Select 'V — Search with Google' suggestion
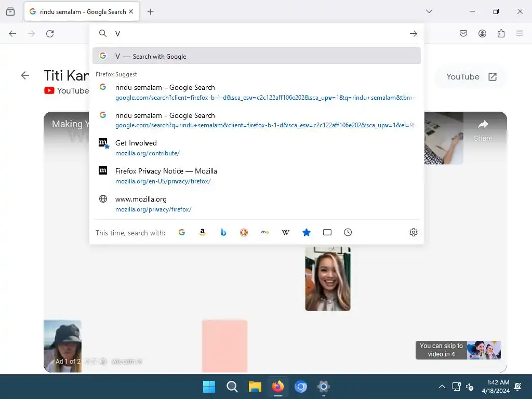The image size is (532, 399). 257,56
